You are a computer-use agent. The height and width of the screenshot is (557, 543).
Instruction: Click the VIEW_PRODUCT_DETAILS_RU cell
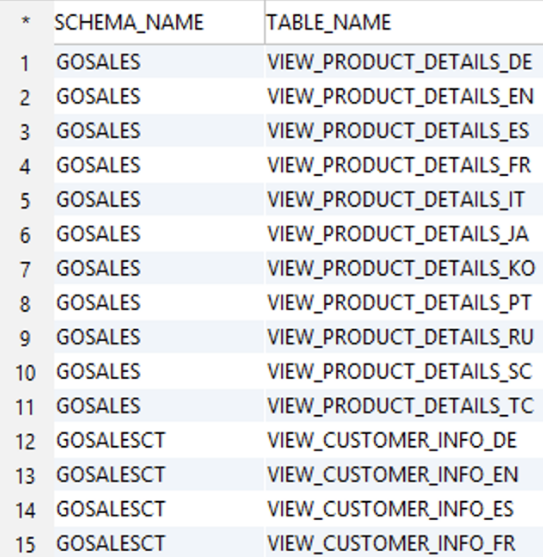click(404, 337)
